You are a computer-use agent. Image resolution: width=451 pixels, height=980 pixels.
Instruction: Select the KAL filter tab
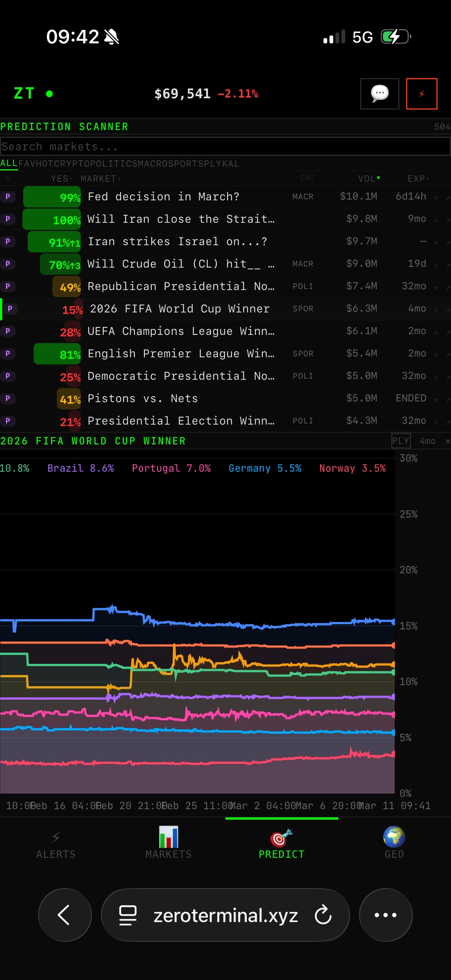tap(231, 164)
